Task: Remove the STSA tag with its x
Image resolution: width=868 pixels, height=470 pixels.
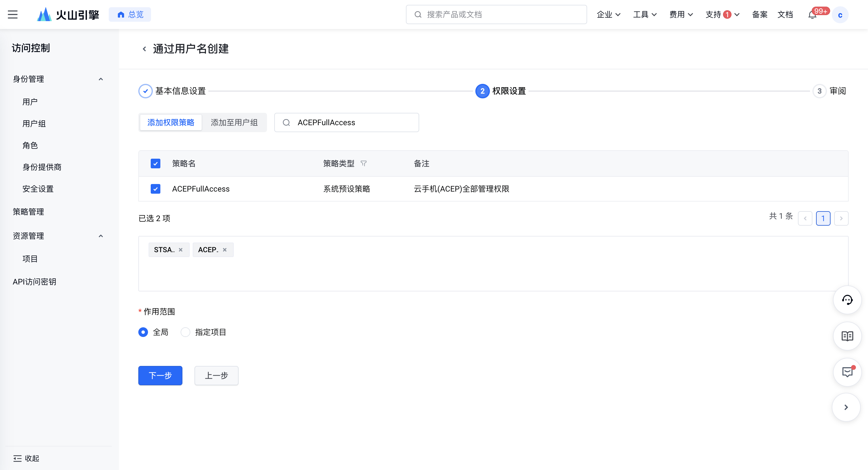Action: click(x=181, y=250)
